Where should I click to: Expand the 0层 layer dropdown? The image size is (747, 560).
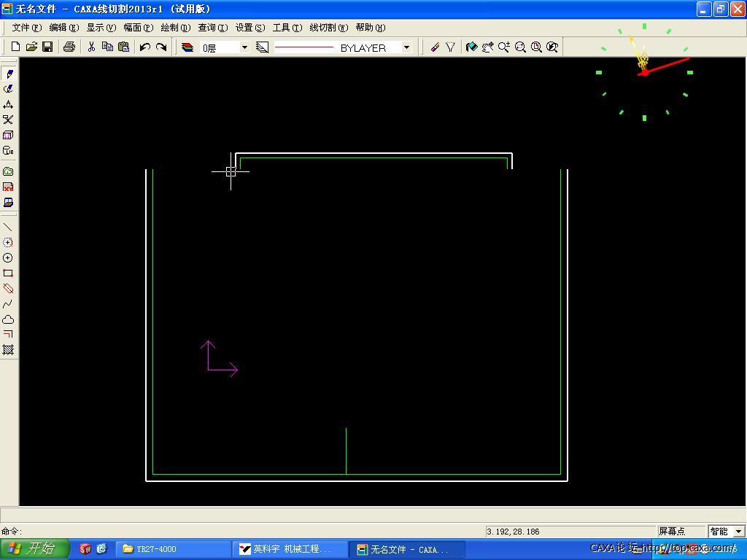pyautogui.click(x=244, y=47)
